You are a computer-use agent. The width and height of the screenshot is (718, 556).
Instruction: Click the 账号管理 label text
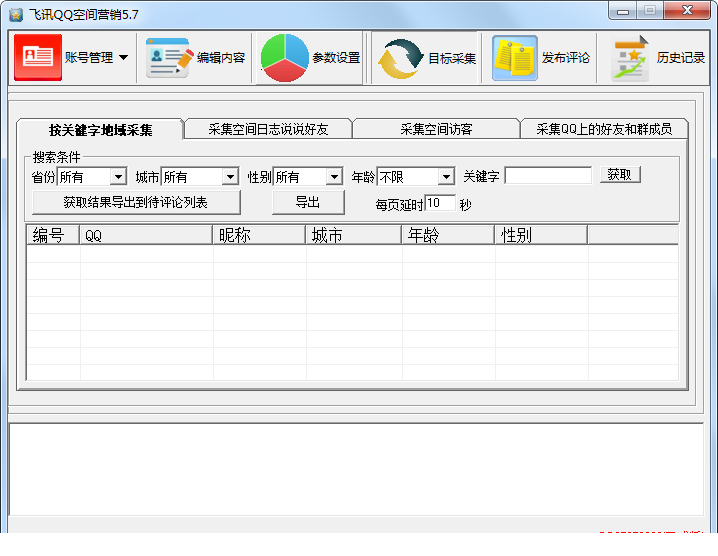[x=89, y=58]
